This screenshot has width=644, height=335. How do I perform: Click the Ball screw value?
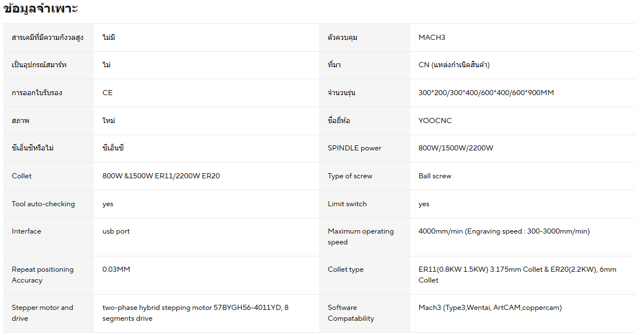pyautogui.click(x=435, y=176)
